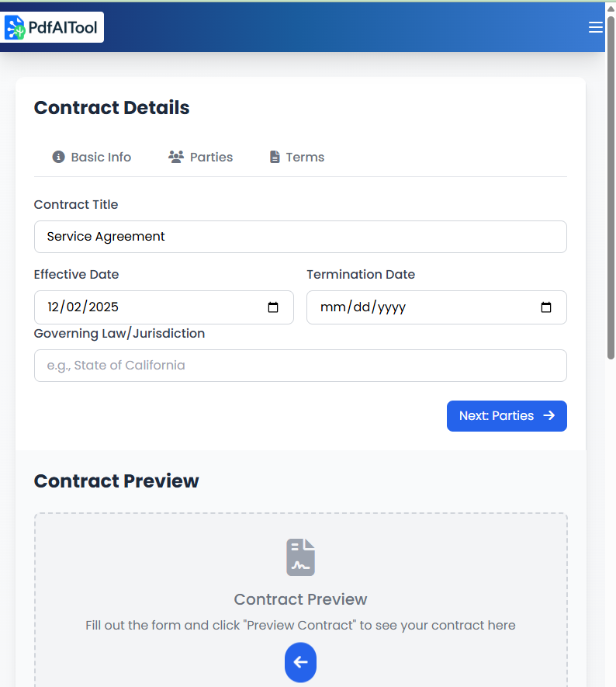Click the dd segment of Termination Date
This screenshot has width=616, height=687.
tap(362, 307)
